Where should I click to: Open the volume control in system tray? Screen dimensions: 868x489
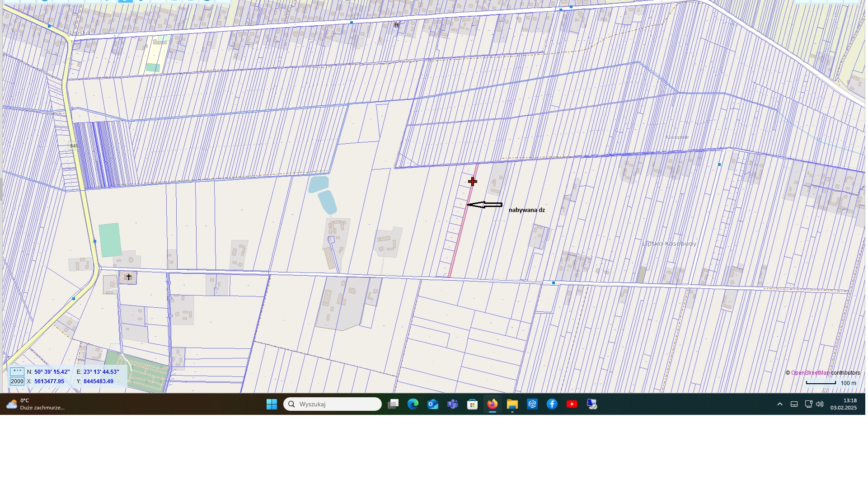[820, 404]
